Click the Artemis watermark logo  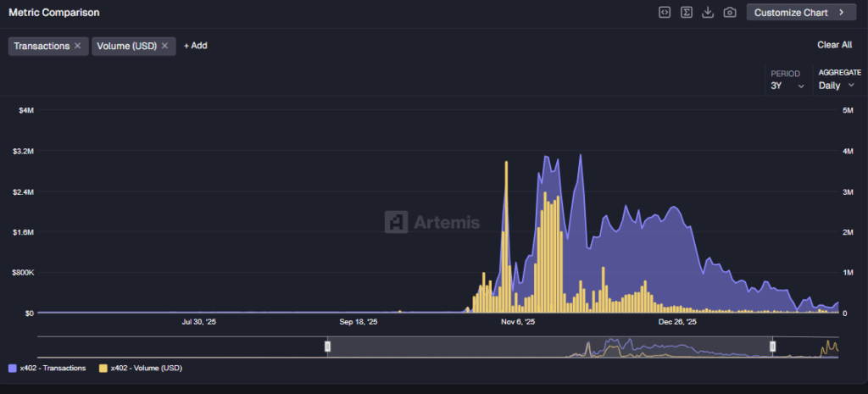tap(432, 222)
